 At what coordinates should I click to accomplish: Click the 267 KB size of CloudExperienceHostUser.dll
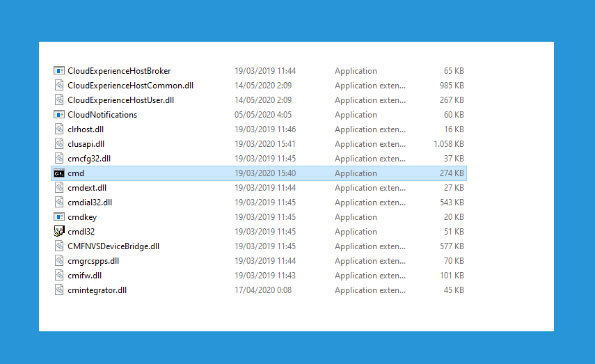pos(452,100)
